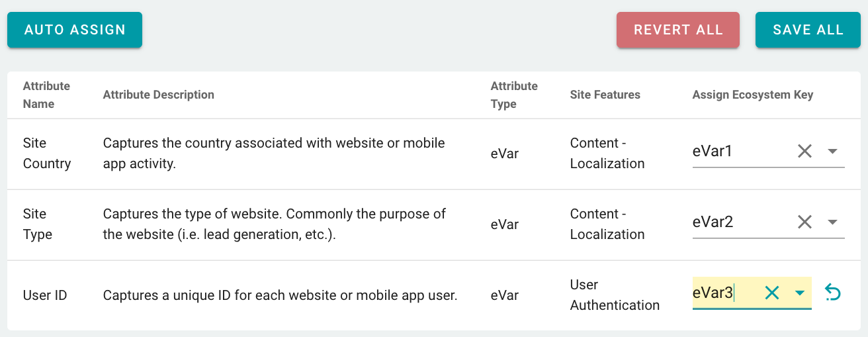Click the SAVE ALL button
Image resolution: width=868 pixels, height=337 pixels.
point(808,30)
